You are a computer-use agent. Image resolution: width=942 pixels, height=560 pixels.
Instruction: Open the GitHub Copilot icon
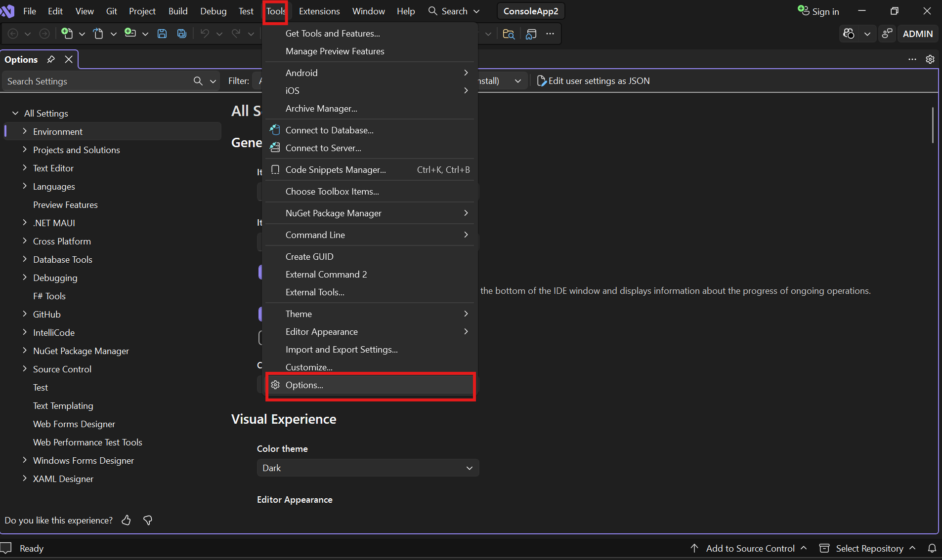849,34
